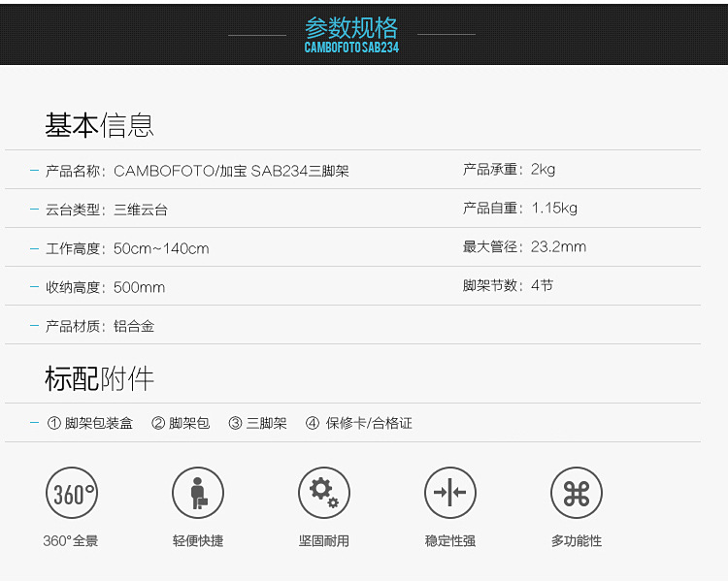Click the gears durability icon

(x=324, y=493)
